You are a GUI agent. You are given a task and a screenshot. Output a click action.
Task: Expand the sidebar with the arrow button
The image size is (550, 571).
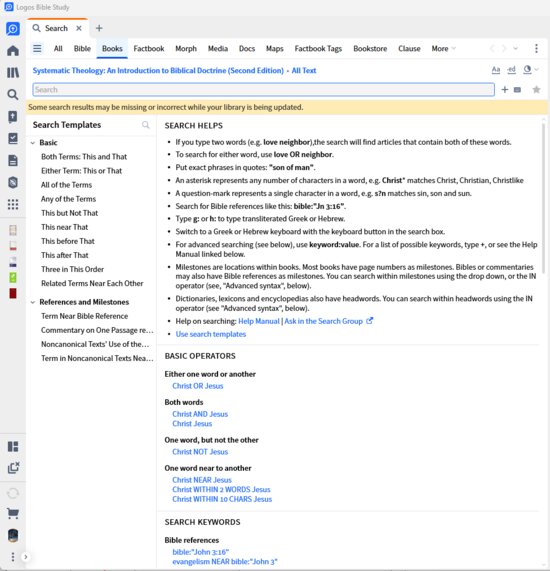tap(25, 557)
